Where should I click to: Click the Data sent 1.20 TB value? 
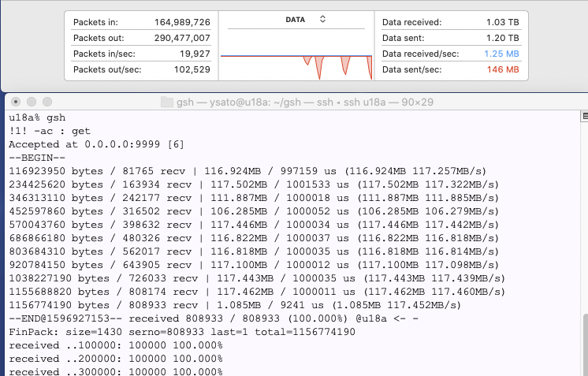pos(502,38)
